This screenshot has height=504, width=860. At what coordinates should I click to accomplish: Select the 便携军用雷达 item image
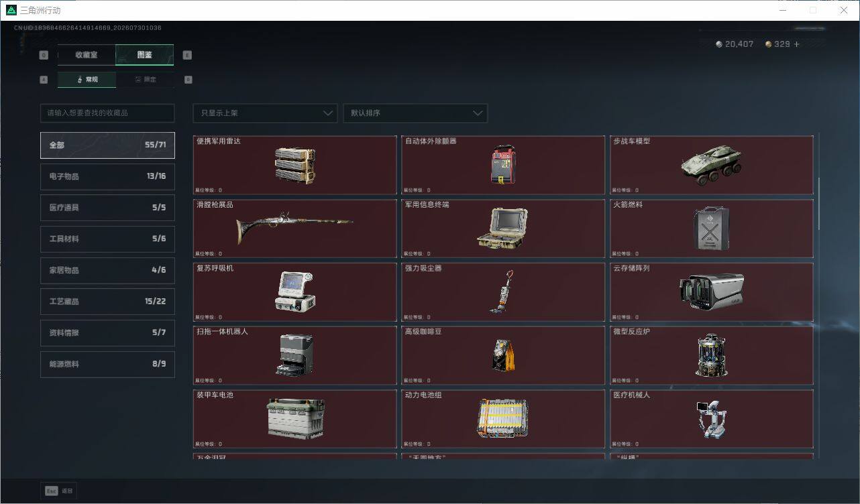click(x=295, y=166)
